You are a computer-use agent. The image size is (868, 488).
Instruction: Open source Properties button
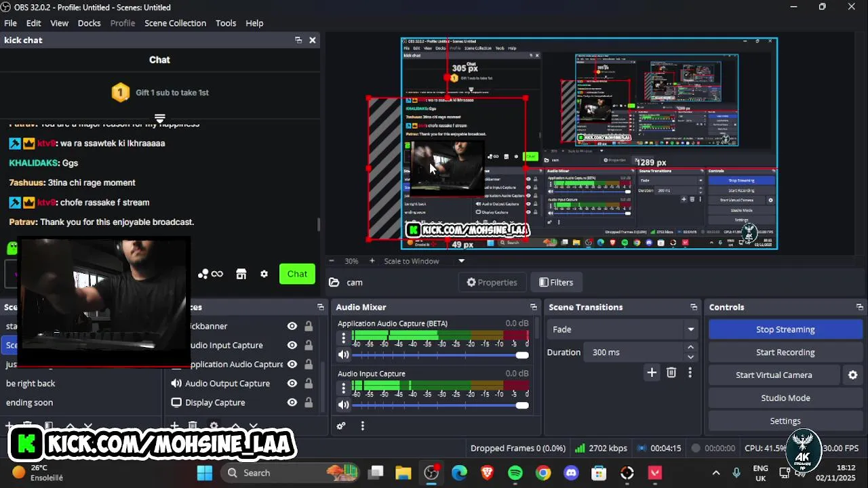(x=492, y=283)
